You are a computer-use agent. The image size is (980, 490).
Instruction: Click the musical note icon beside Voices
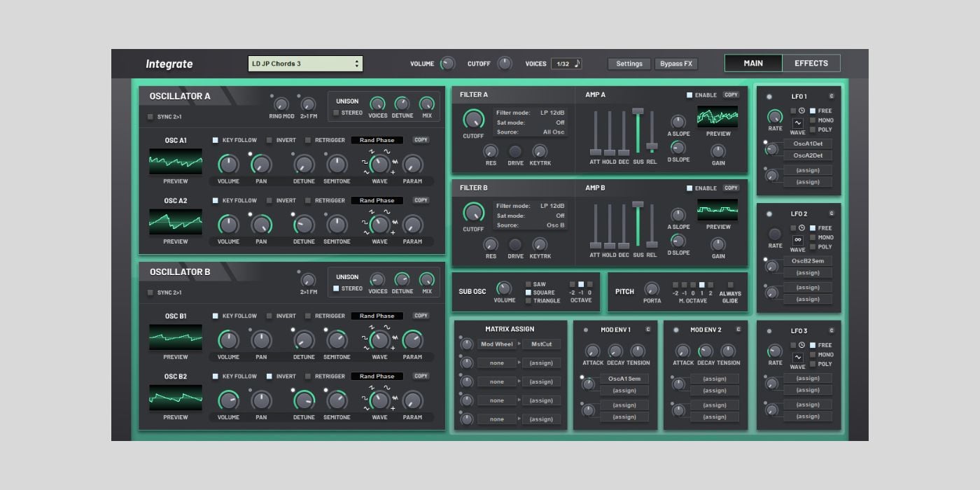coord(577,64)
